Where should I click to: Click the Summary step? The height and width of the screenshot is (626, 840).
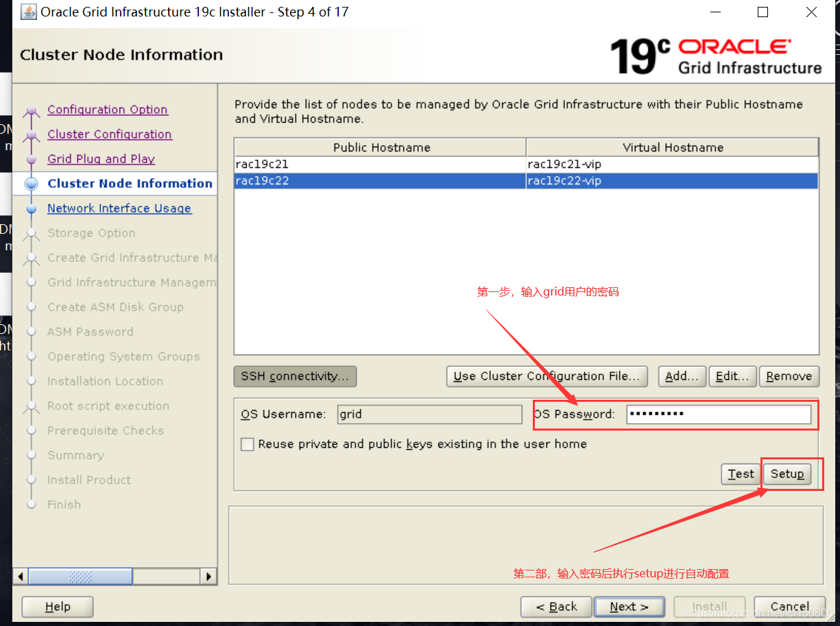(75, 455)
